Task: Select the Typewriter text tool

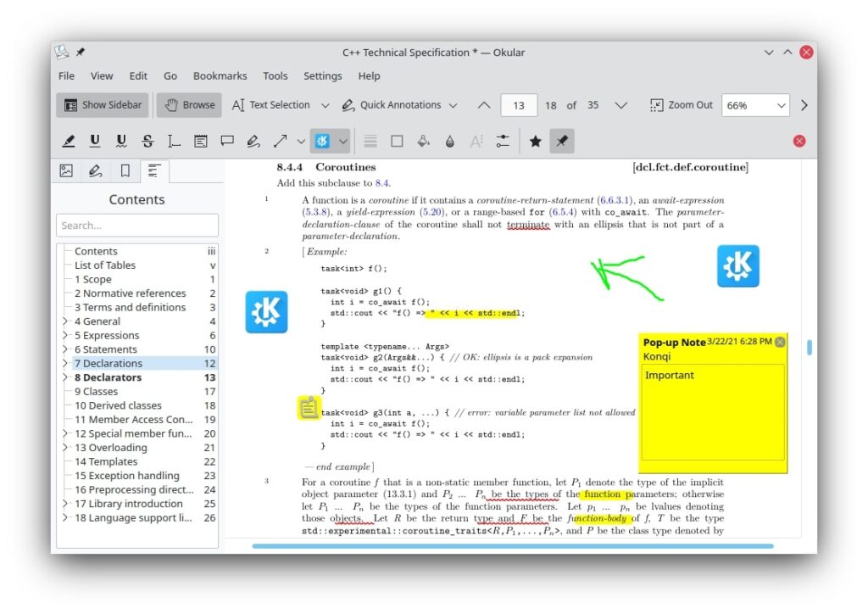Action: [174, 141]
